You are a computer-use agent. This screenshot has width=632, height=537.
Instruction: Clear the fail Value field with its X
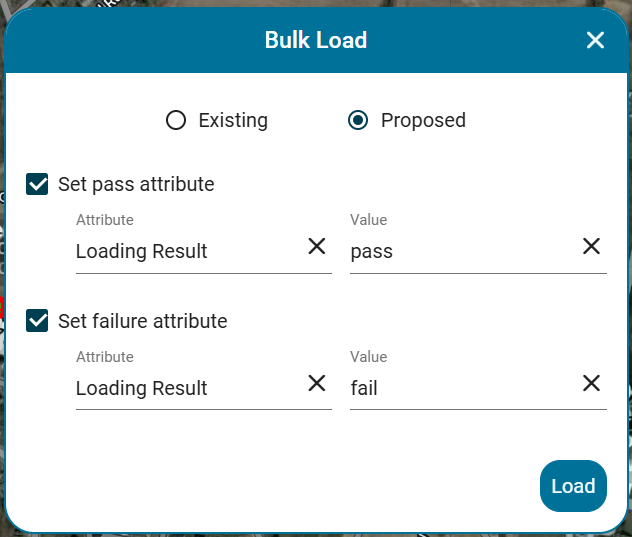pos(591,383)
